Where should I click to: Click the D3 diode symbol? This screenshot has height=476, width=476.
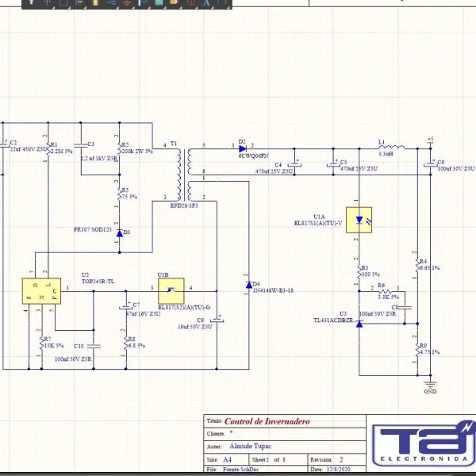120,233
